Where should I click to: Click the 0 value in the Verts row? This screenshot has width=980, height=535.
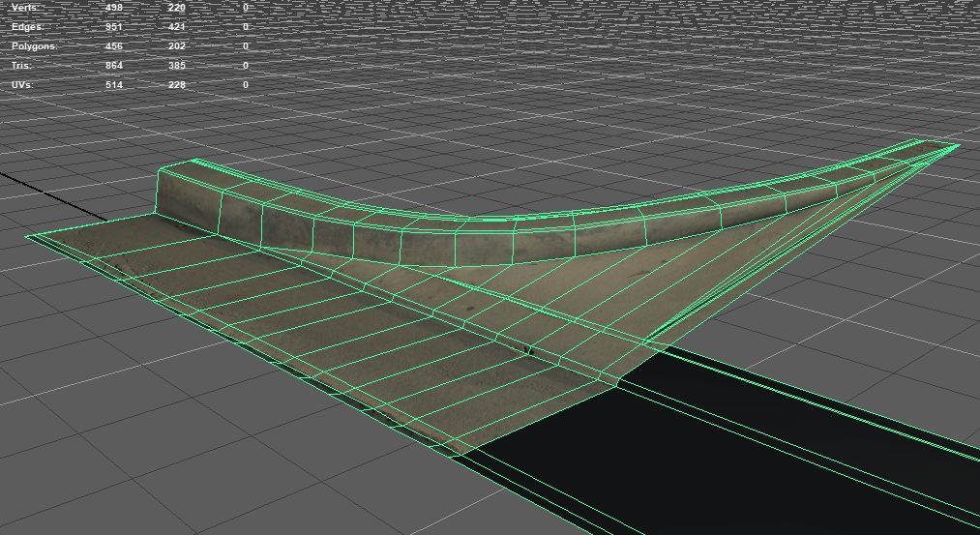246,8
